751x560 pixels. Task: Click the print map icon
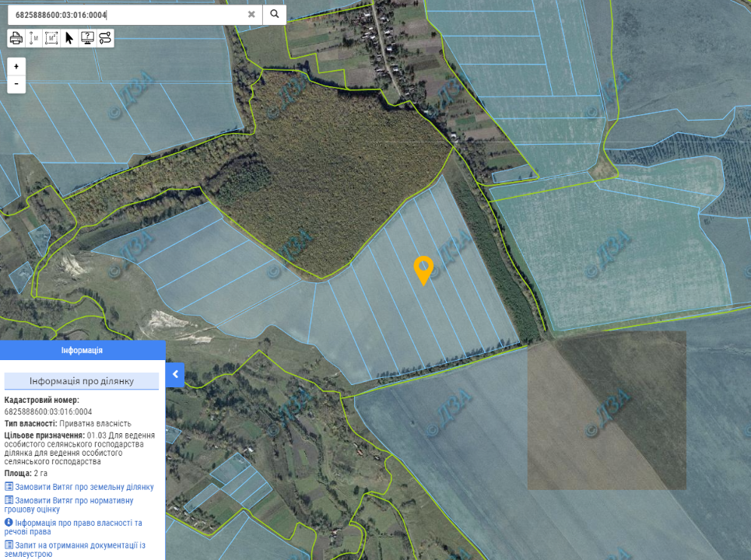16,38
